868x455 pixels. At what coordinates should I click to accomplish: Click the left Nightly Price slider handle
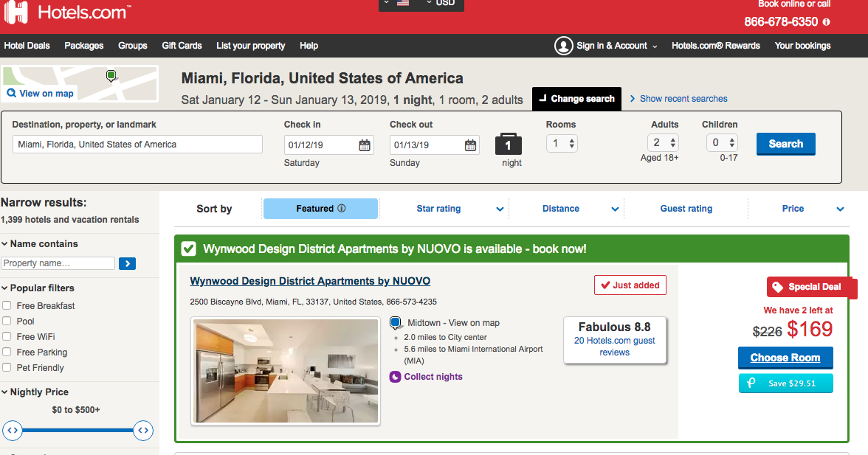tap(13, 430)
